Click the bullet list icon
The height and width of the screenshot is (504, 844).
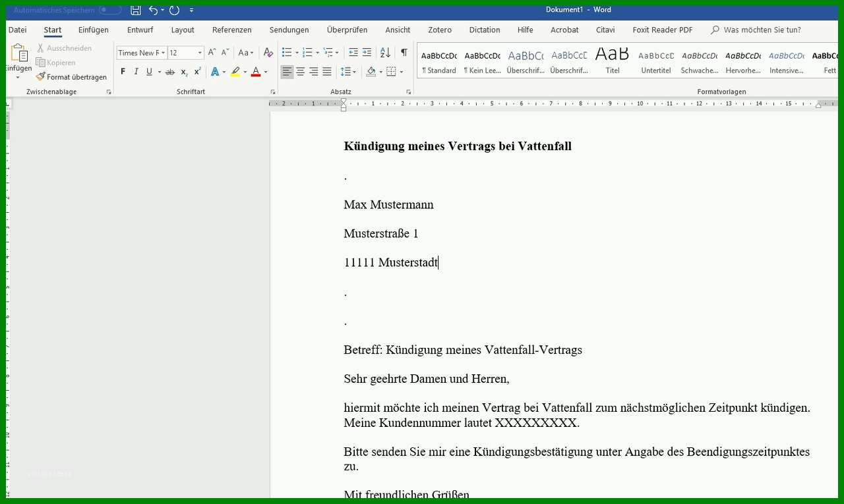pyautogui.click(x=287, y=53)
